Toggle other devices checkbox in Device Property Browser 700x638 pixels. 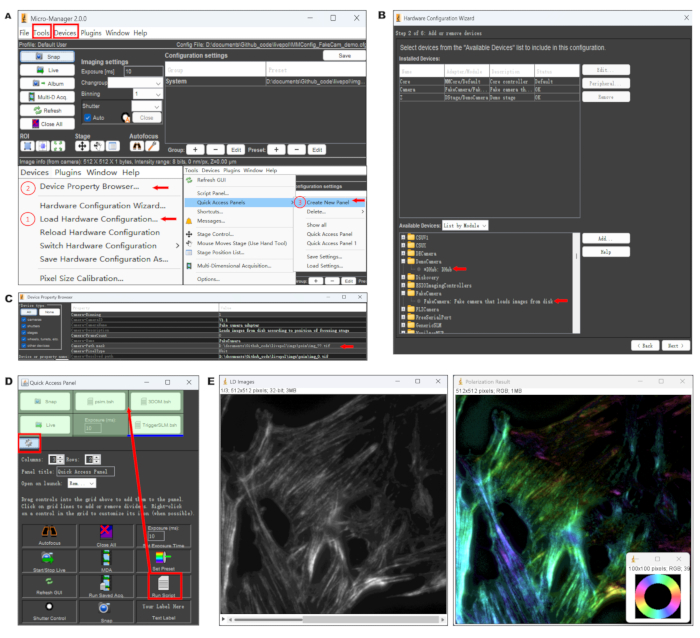click(x=24, y=346)
